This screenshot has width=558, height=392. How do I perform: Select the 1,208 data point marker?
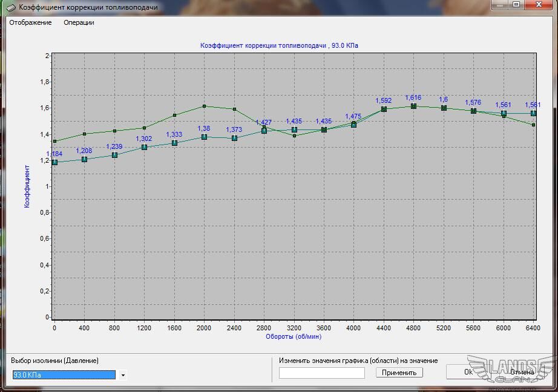[x=84, y=159]
